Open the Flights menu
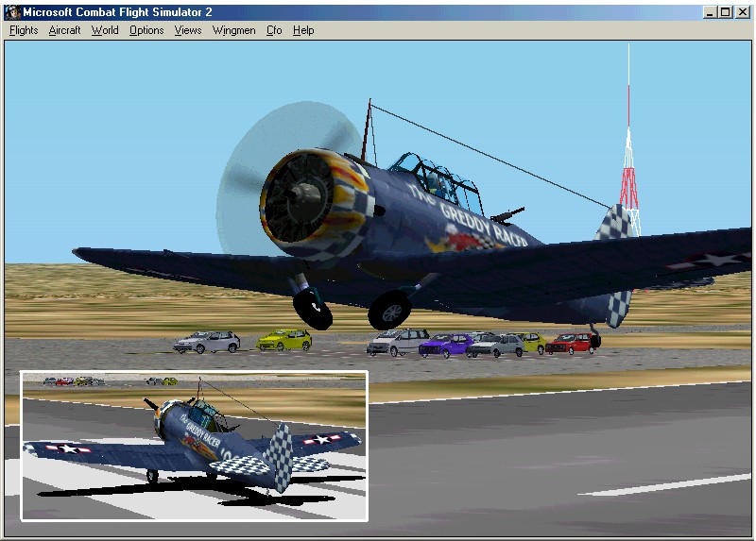 [x=24, y=30]
